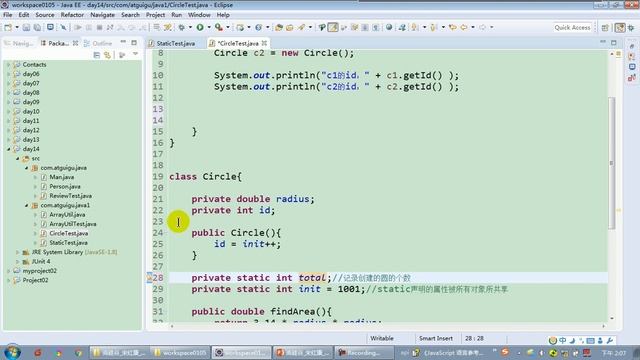Maximize the editor area

tap(613, 42)
